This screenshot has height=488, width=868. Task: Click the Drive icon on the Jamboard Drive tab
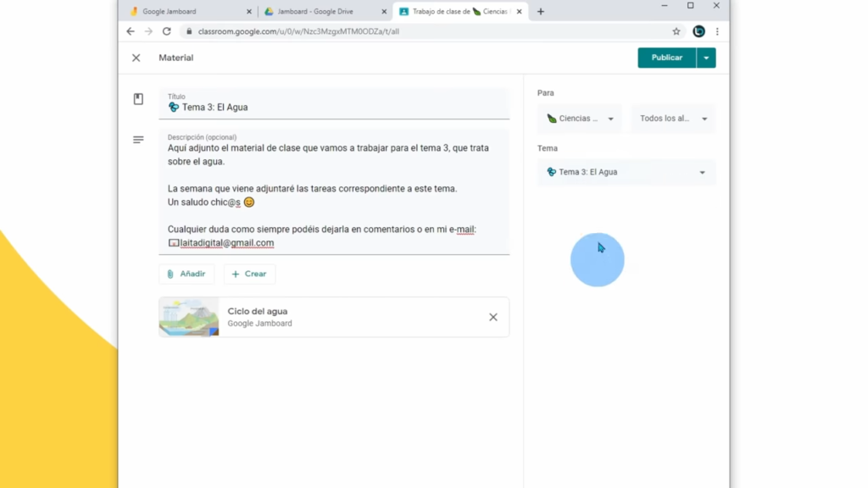click(x=269, y=12)
